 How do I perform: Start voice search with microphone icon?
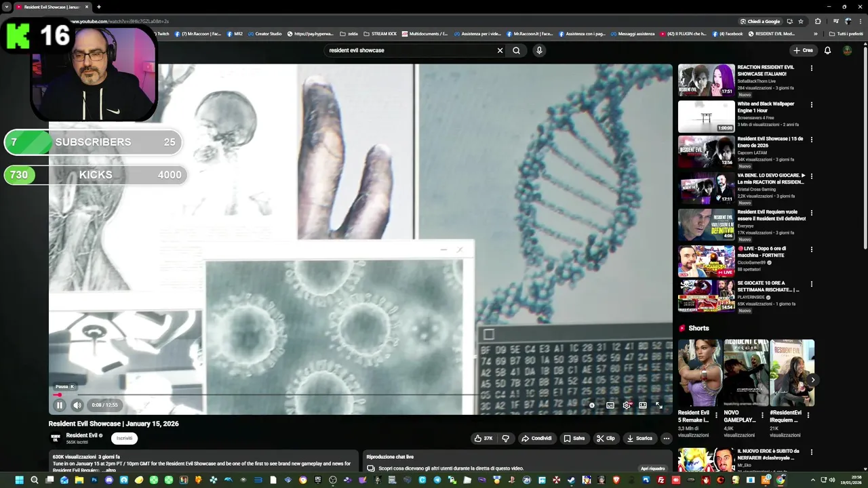coord(539,50)
